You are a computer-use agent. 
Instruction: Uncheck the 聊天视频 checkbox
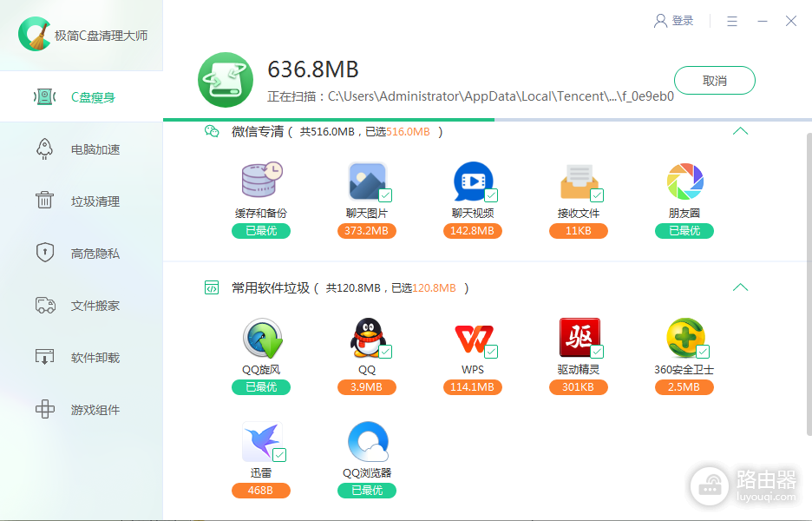pos(491,195)
